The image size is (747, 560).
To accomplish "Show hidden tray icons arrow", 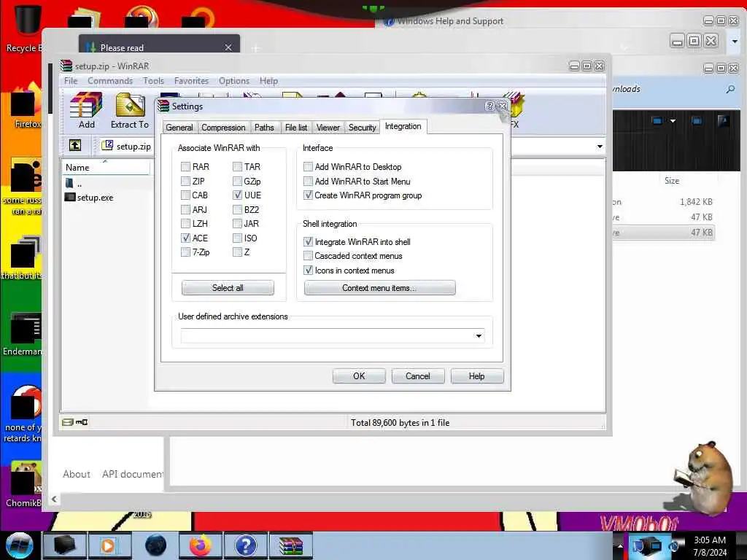I will 620,545.
